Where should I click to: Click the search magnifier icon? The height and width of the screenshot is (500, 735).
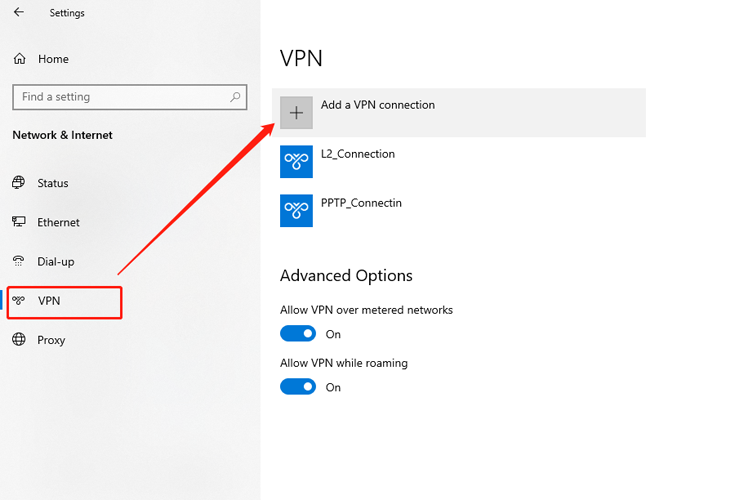pyautogui.click(x=235, y=97)
